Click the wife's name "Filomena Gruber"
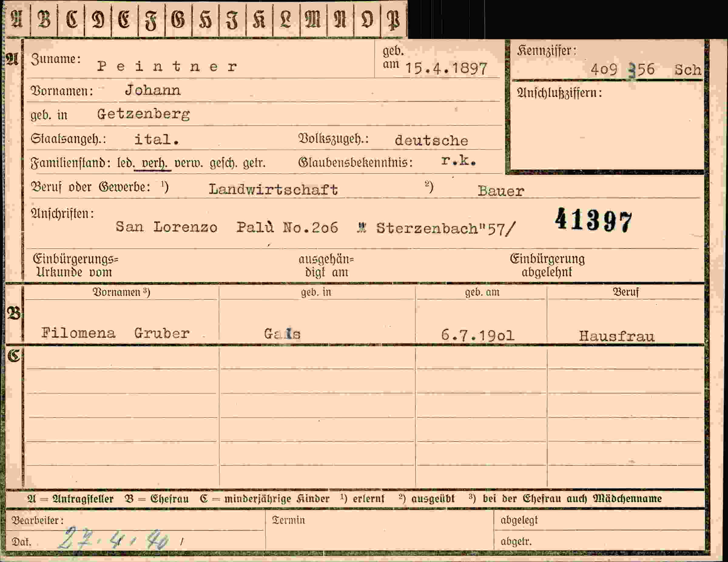Image resolution: width=728 pixels, height=562 pixels. point(115,333)
